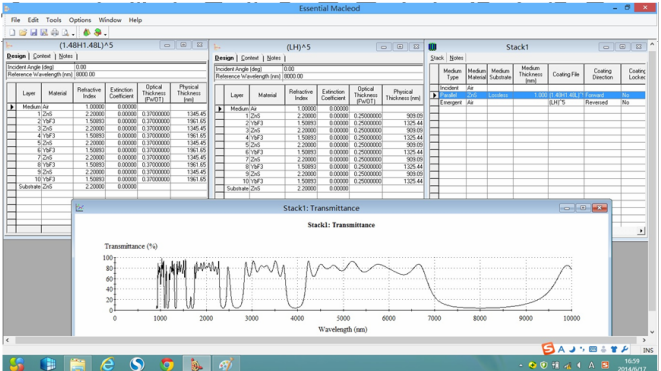
Task: Click the Stack1 window title icon
Action: [x=433, y=47]
